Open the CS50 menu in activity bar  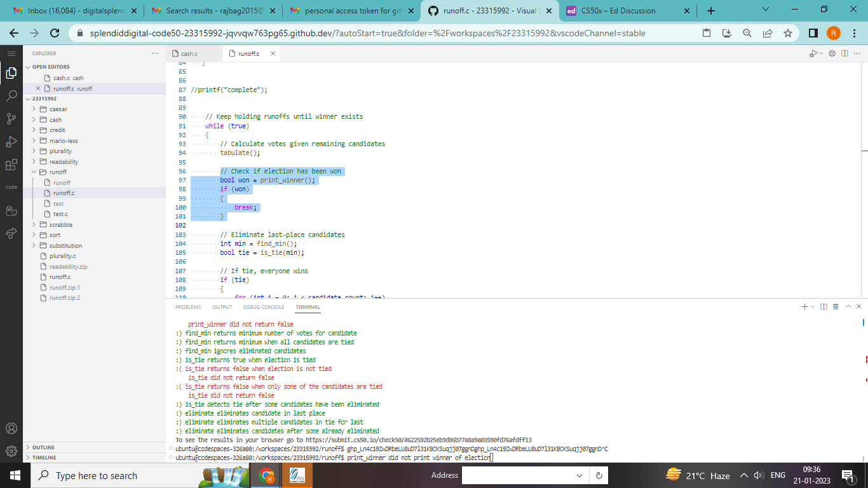pyautogui.click(x=11, y=187)
